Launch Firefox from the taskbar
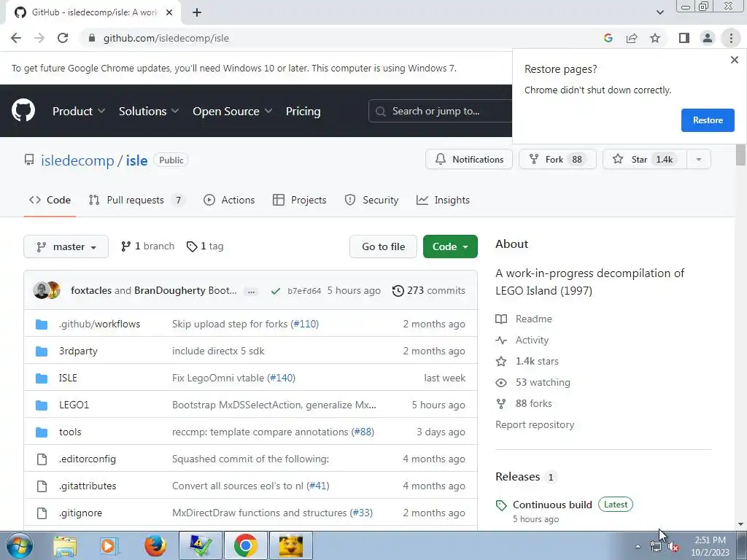Image resolution: width=747 pixels, height=560 pixels. [x=155, y=545]
